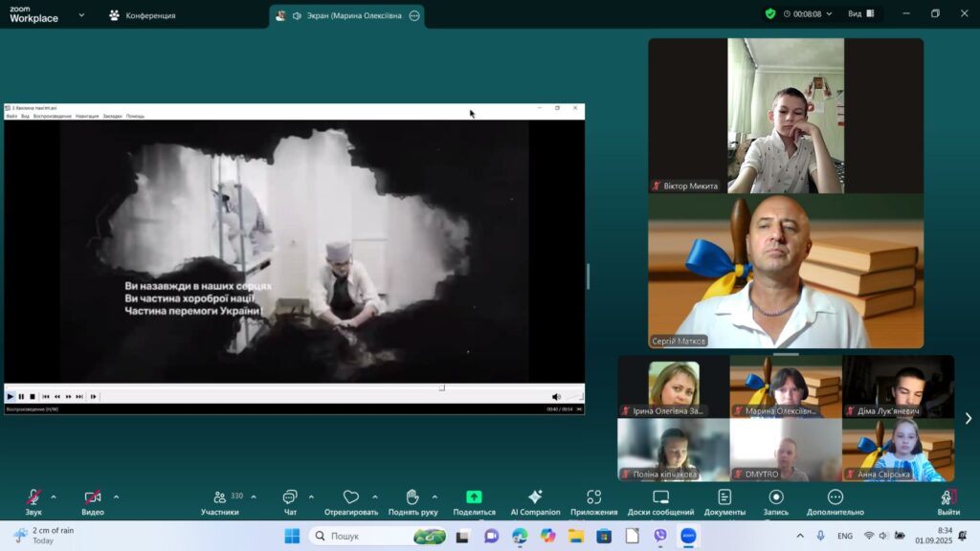Open the Вид view layout menu
This screenshot has width=980, height=551.
coord(861,13)
